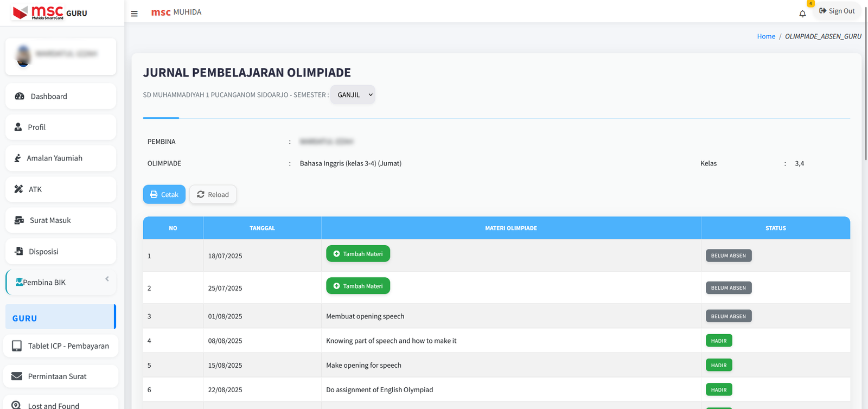Image resolution: width=868 pixels, height=409 pixels.
Task: Click the MSC MUHIDA header brand
Action: 176,12
